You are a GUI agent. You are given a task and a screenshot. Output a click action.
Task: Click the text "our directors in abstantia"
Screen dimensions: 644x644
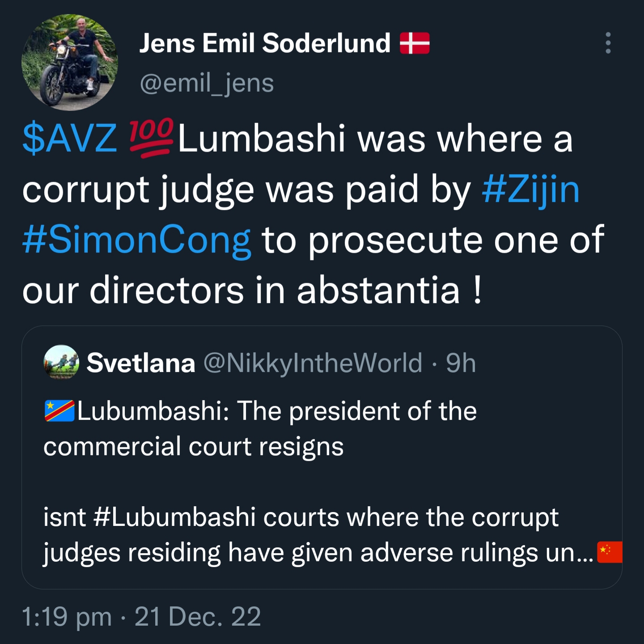(241, 291)
